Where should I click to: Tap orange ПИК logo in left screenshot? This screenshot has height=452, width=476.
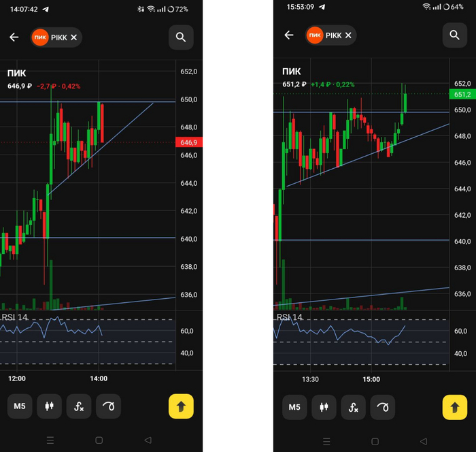pos(40,37)
